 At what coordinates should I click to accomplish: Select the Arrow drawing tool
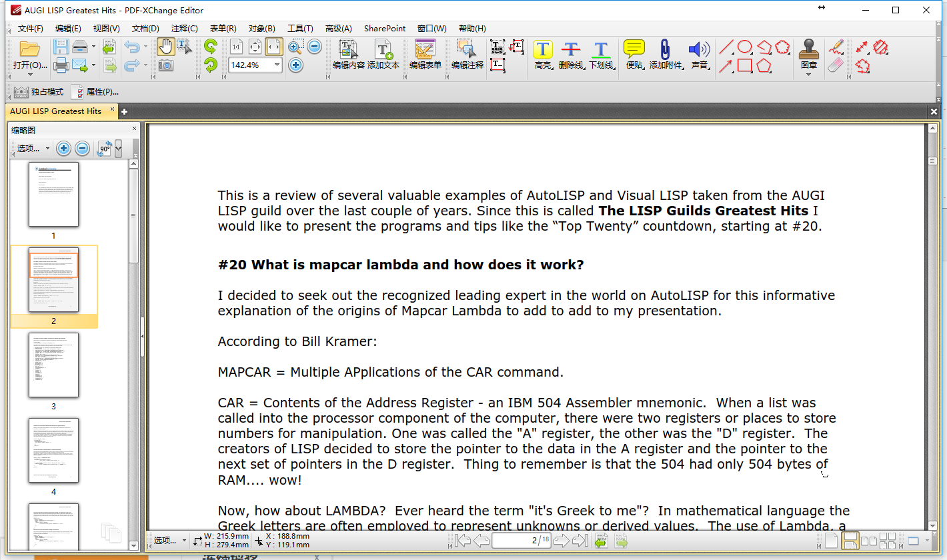coord(726,65)
